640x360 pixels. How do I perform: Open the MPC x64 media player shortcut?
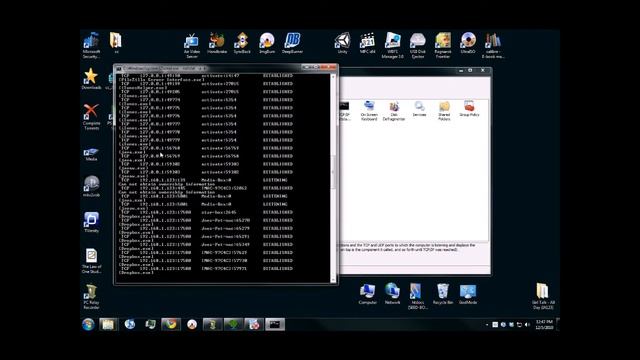point(367,43)
